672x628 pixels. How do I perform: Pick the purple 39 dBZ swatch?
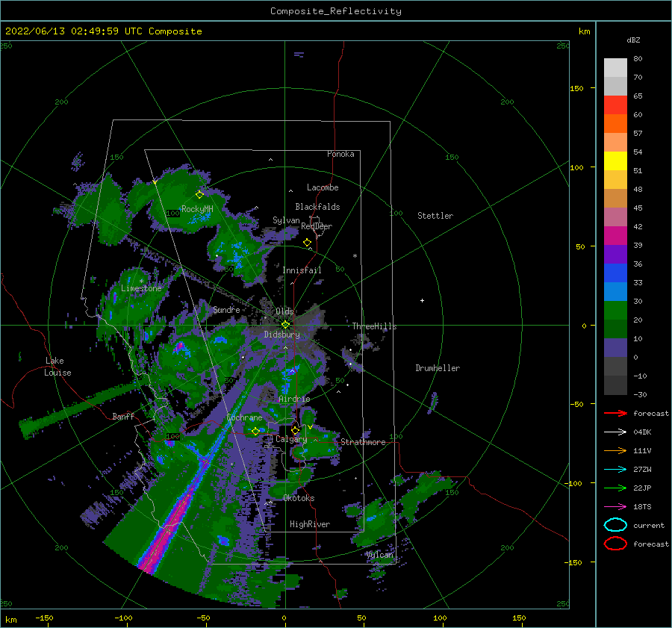point(615,254)
